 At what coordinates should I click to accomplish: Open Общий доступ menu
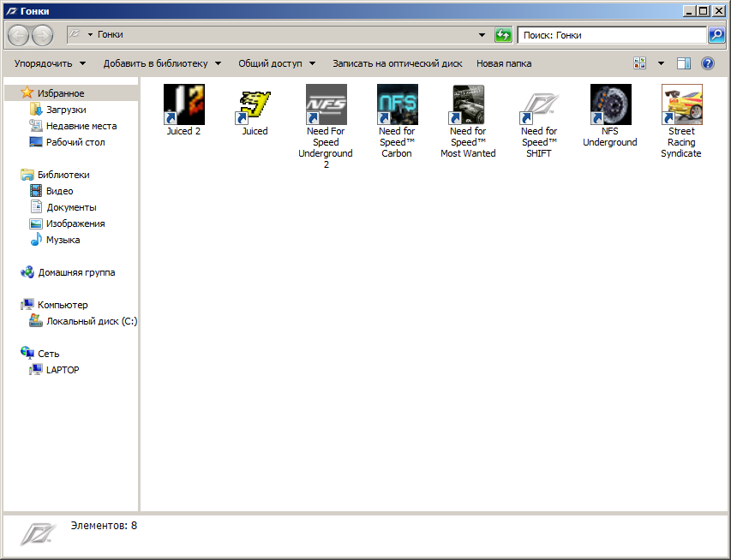point(277,63)
